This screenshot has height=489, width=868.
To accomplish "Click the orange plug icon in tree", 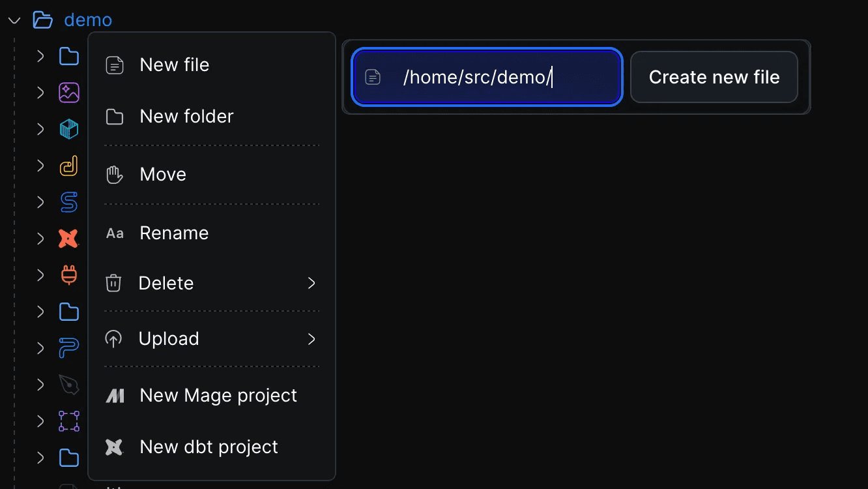I will click(x=69, y=275).
